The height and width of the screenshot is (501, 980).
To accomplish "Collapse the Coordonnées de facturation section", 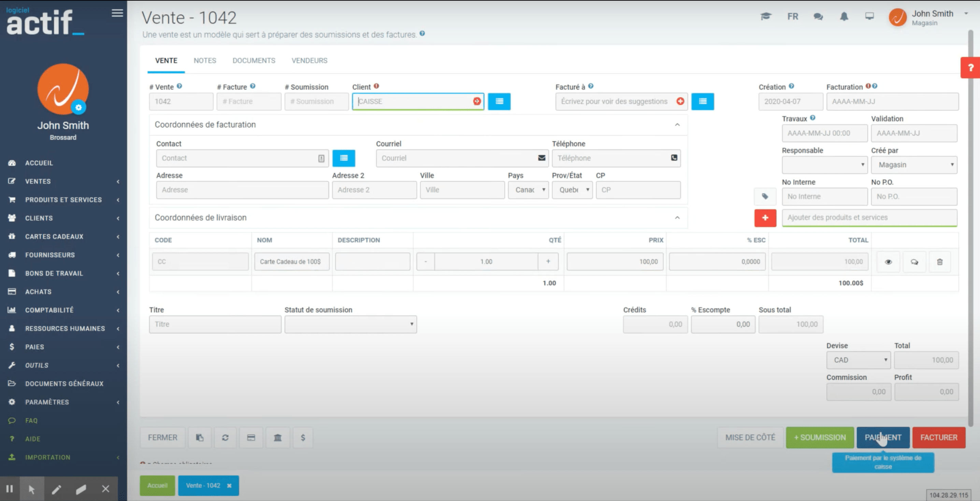I will point(677,125).
